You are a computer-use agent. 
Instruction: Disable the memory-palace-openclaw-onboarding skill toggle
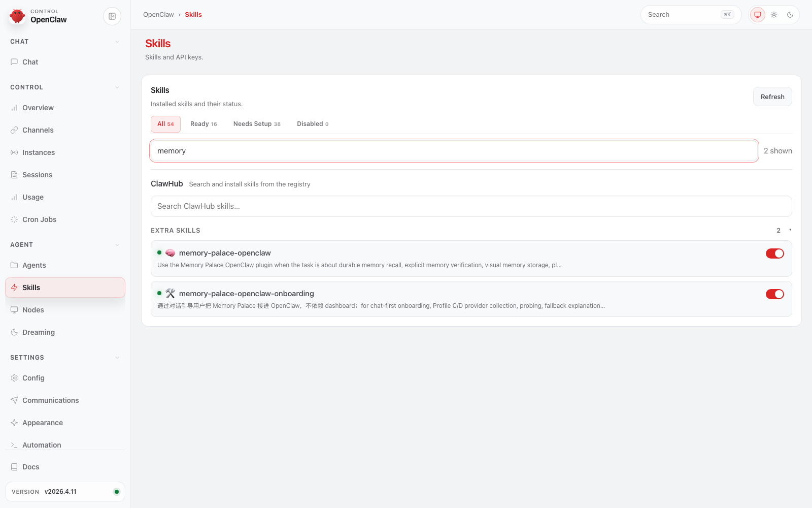coord(774,294)
